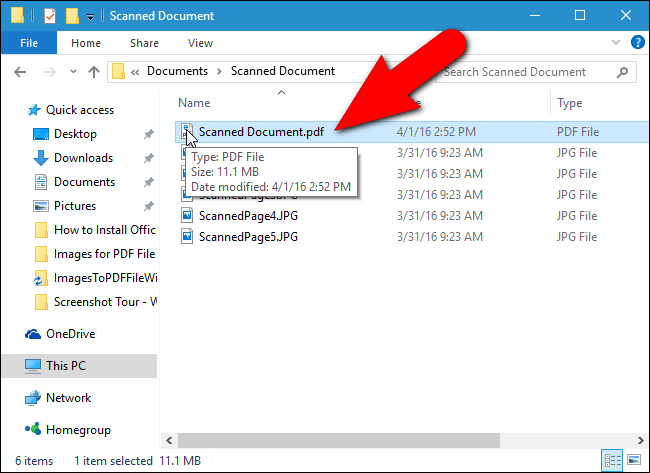Screen dimensions: 650x473
Task: Click the Homegroup icon
Action: [x=33, y=429]
